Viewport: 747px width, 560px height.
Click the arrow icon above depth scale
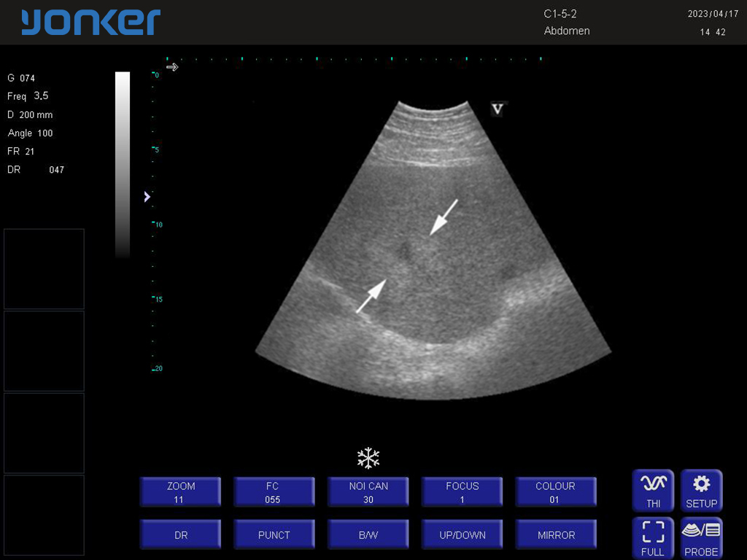172,67
